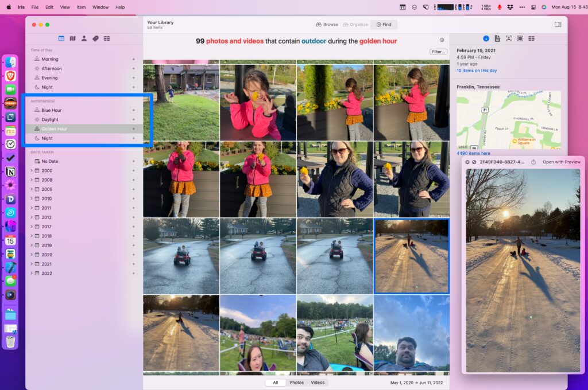Image resolution: width=588 pixels, height=390 pixels.
Task: Click the share icon in the preview popup
Action: 533,162
